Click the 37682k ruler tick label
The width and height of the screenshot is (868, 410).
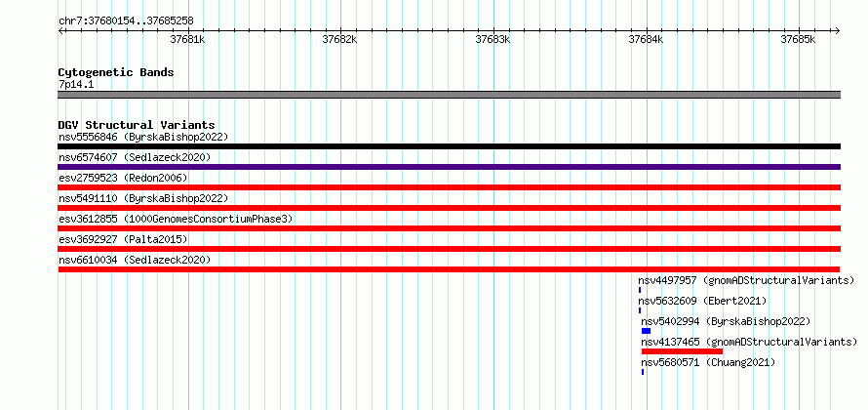tap(340, 39)
